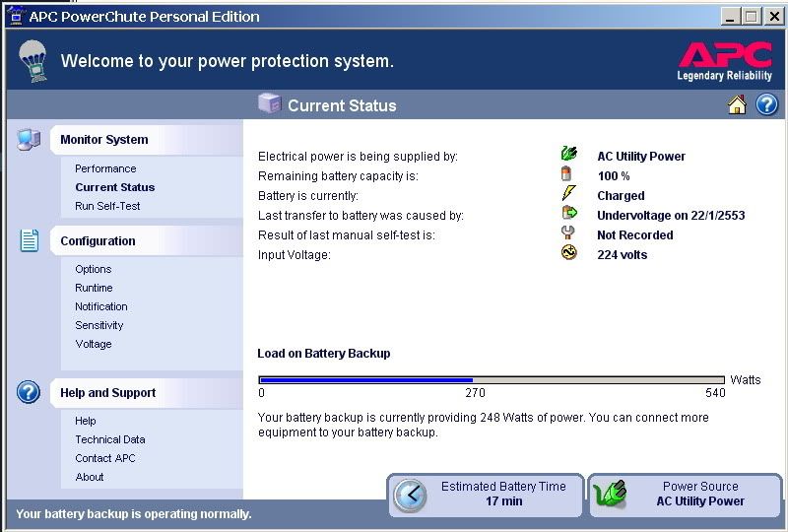Click the Estimated Battery Time button
The width and height of the screenshot is (788, 532).
tap(486, 495)
